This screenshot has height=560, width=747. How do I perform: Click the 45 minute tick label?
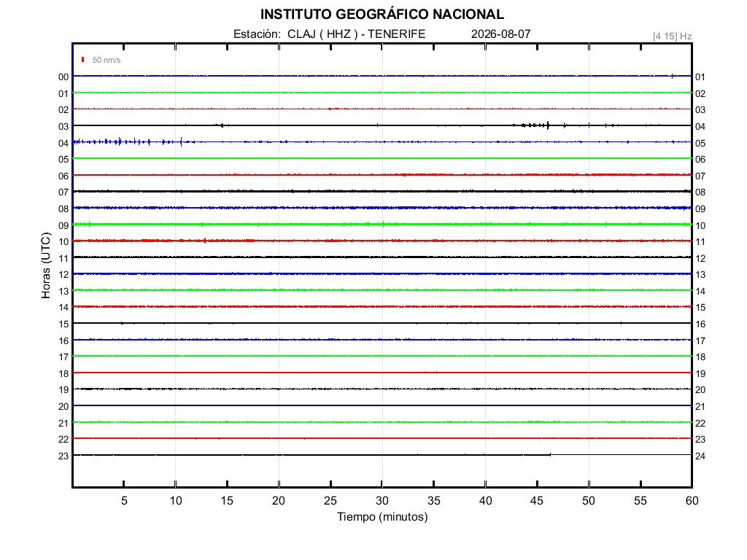click(x=537, y=500)
